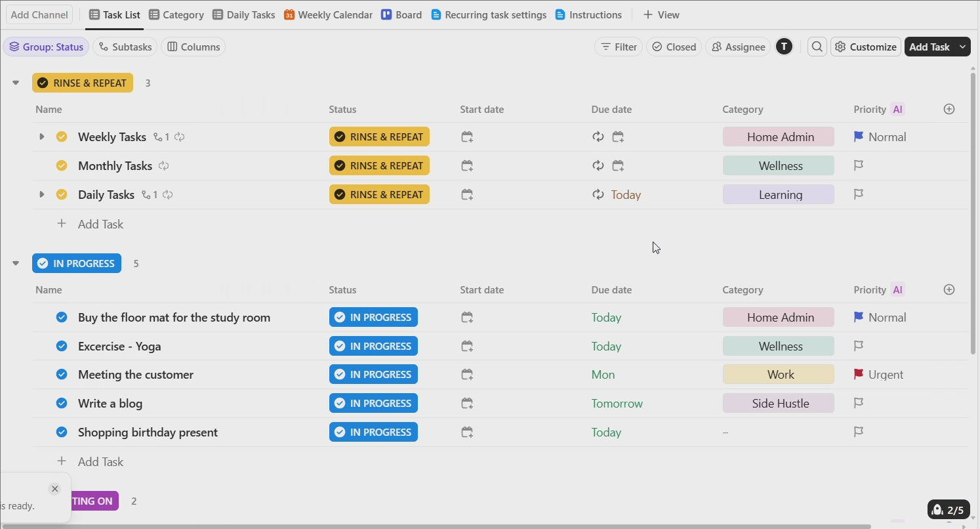Switch to the Weekly Calendar tab
The image size is (980, 529).
(328, 14)
